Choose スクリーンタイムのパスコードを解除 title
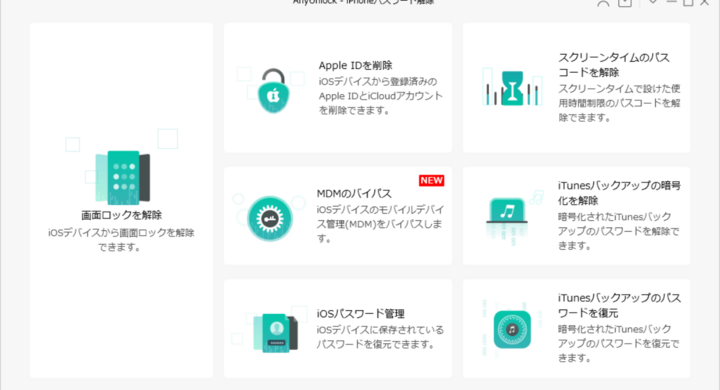The height and width of the screenshot is (390, 720). coord(614,65)
